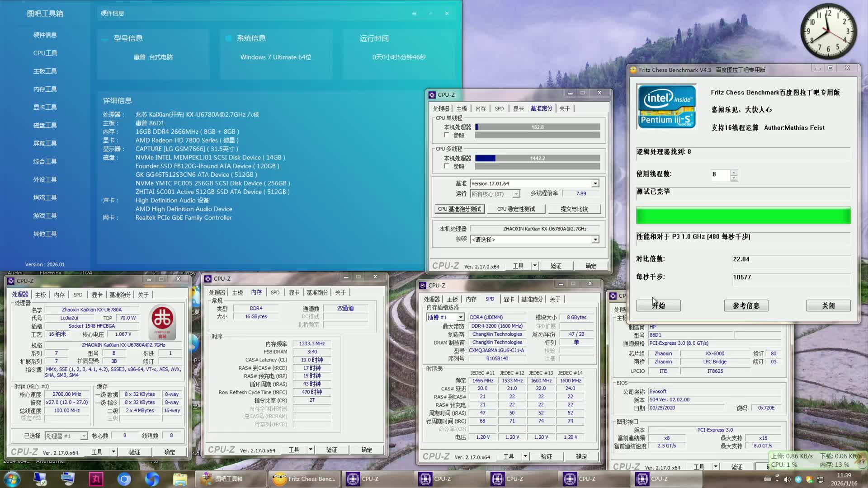Screen dimensions: 868x488
Task: Enable 参照 checkbox under CPU 多线程
Action: click(447, 166)
